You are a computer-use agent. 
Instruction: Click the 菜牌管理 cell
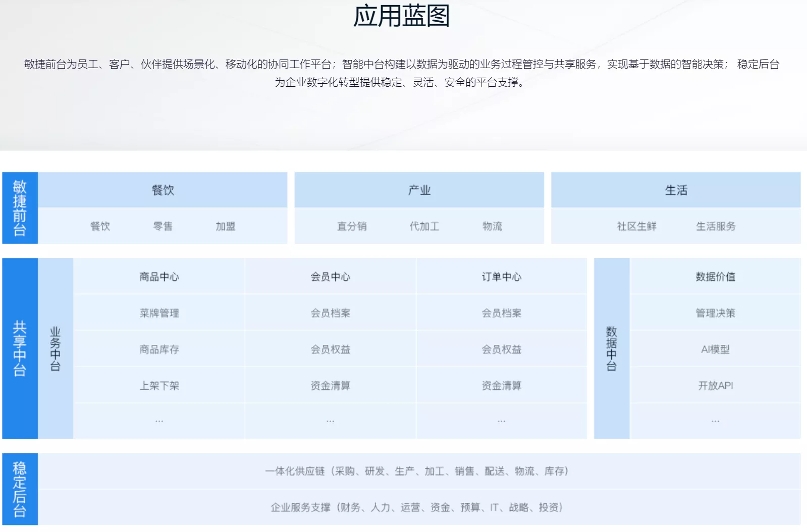click(x=159, y=313)
